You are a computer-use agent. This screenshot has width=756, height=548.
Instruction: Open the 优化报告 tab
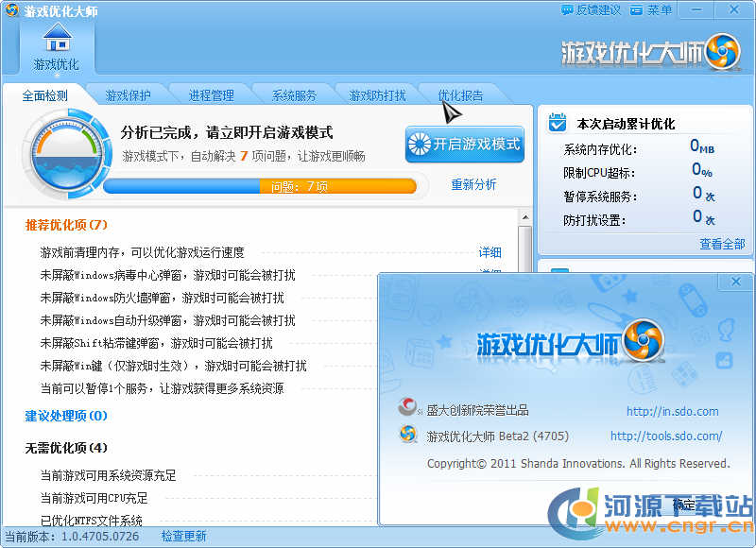click(460, 95)
